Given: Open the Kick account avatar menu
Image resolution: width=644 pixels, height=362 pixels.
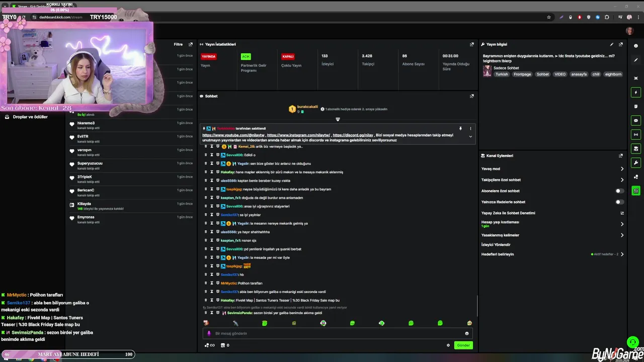Looking at the screenshot, I should pyautogui.click(x=629, y=31).
